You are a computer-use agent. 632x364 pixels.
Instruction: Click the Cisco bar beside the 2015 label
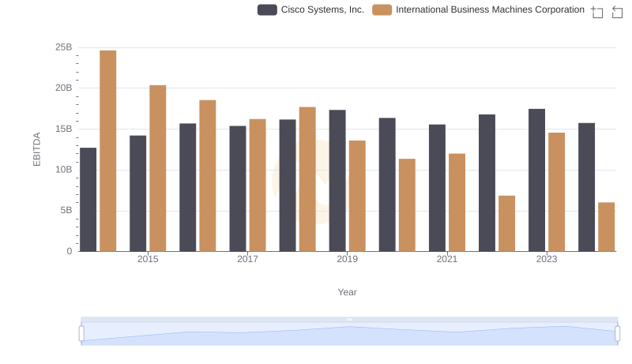click(x=137, y=193)
